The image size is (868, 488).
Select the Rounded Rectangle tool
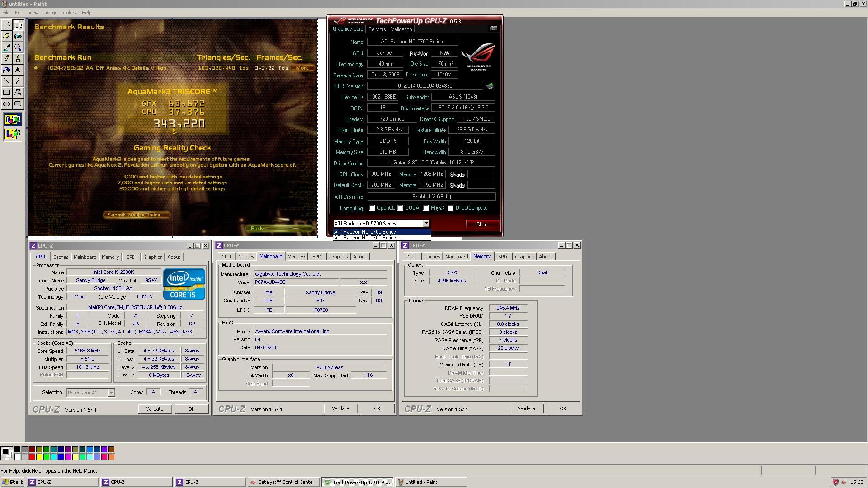(18, 104)
